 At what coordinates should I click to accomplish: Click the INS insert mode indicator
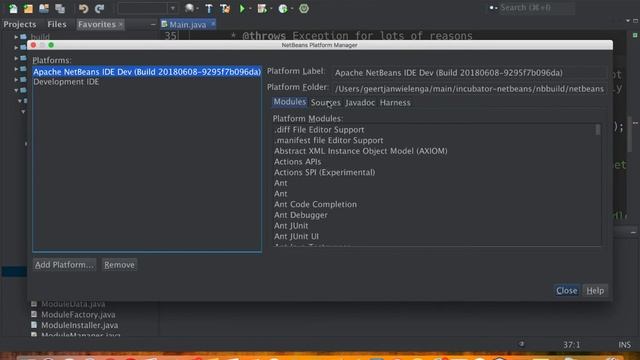624,345
